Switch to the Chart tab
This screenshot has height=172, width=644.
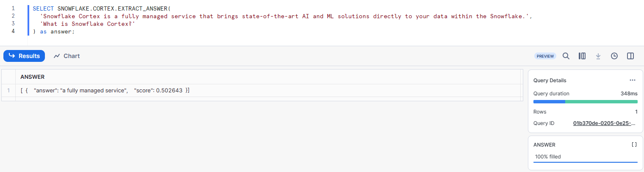click(x=67, y=56)
